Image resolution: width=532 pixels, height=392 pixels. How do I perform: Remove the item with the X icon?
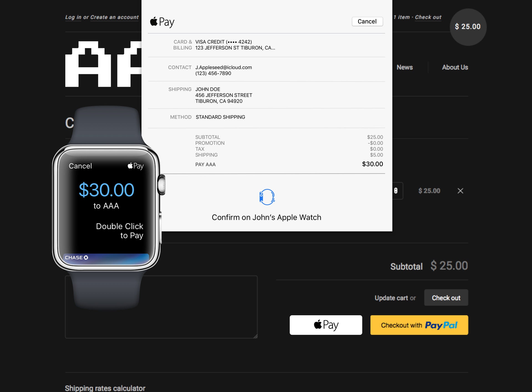click(460, 191)
